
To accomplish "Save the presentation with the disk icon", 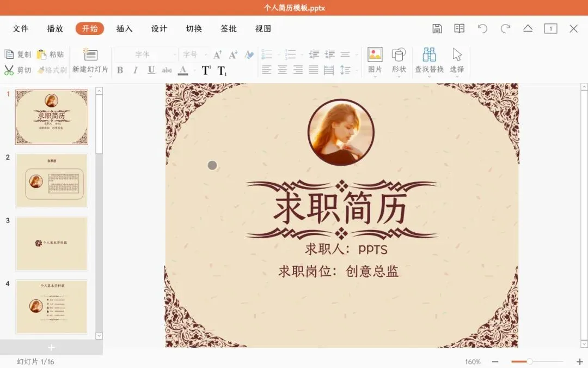I will tap(437, 28).
